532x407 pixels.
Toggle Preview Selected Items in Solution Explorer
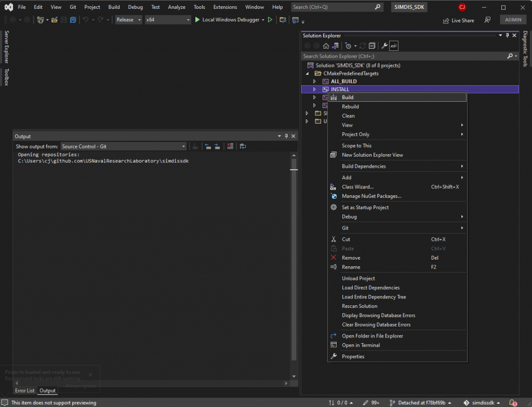click(x=394, y=46)
